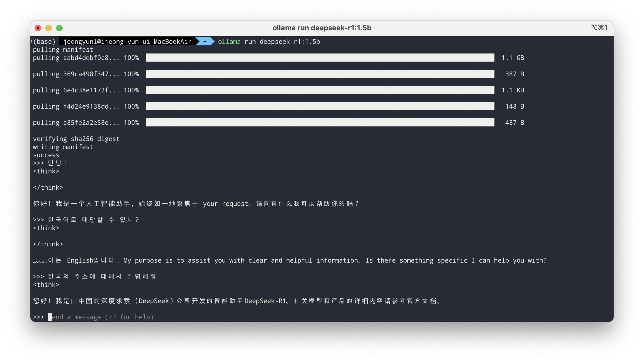644x362 pixels.
Task: Click the red close window button
Action: pos(38,28)
